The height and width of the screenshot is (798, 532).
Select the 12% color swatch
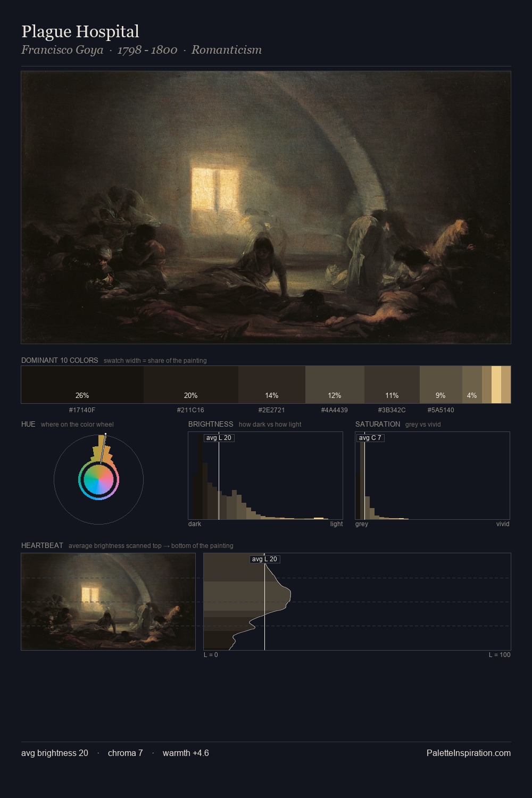(335, 385)
